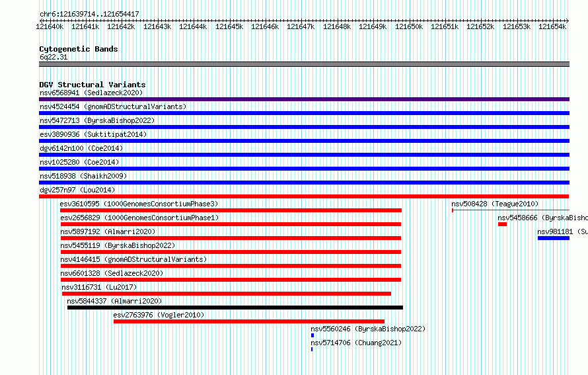
Task: Open variant nsv6568941 (Sedlazeck2020) label
Action: (91, 93)
